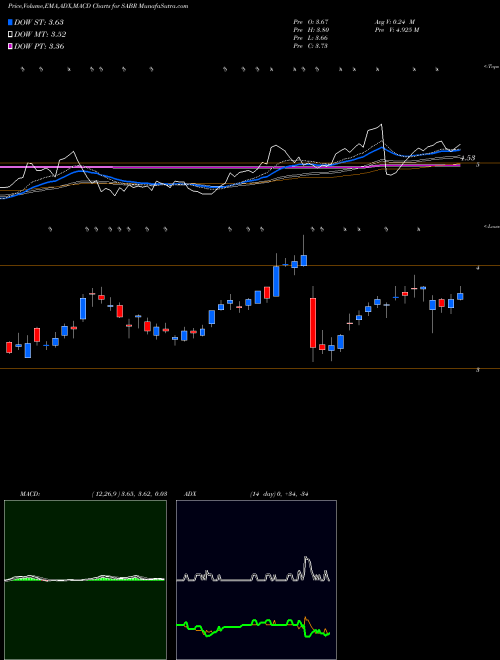
Task: Click the ADX (14 day) parameter values
Action: click(279, 494)
